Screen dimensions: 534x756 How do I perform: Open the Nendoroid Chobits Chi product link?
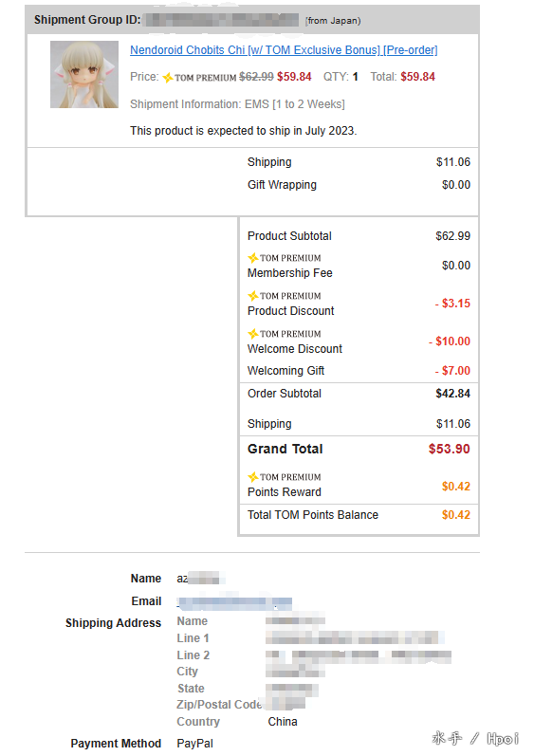click(x=284, y=50)
